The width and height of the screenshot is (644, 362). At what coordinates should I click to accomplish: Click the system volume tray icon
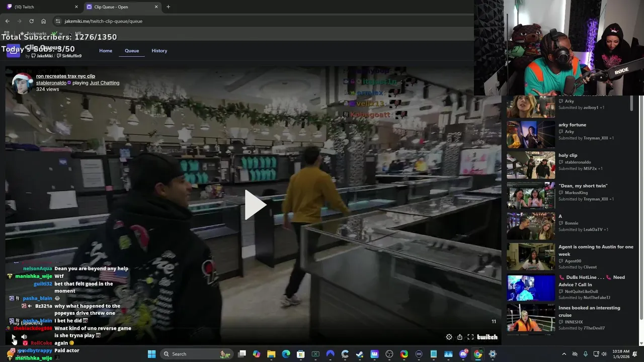point(604,354)
